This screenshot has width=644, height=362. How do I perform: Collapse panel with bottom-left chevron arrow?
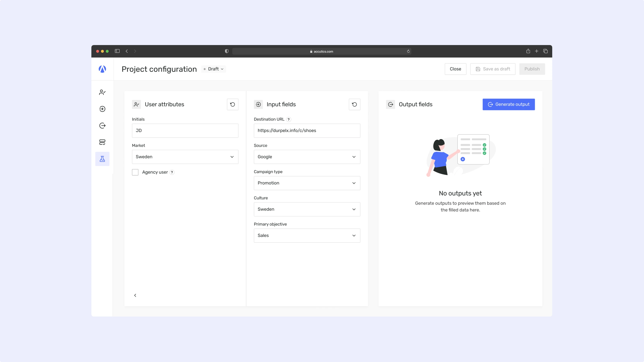coord(135,295)
